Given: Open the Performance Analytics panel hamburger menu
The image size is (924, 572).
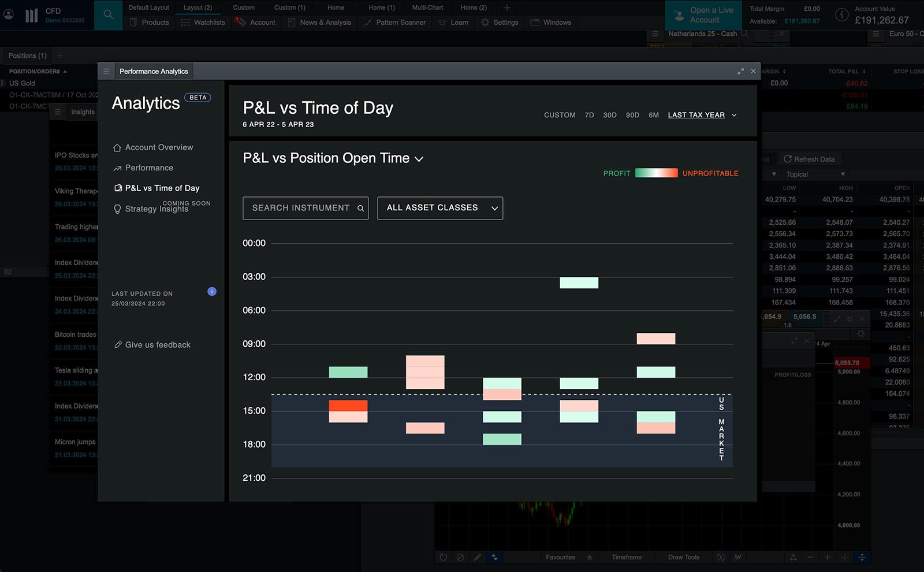Looking at the screenshot, I should tap(106, 72).
